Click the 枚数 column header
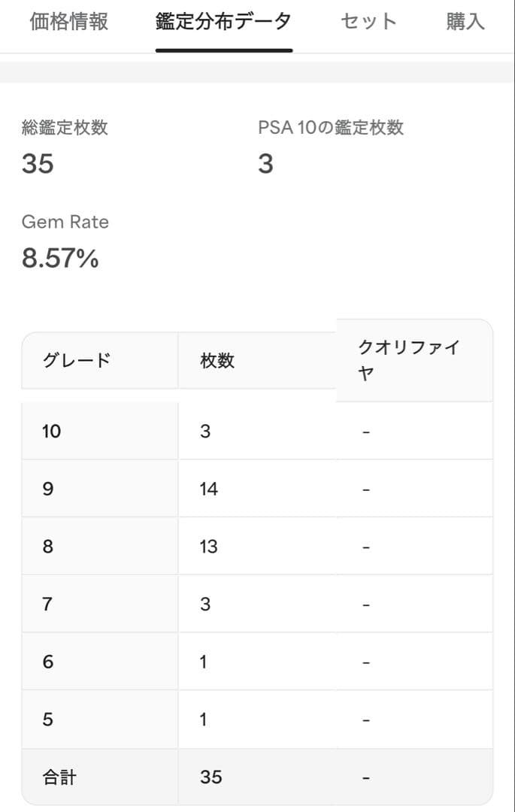The width and height of the screenshot is (515, 812). coord(217,360)
